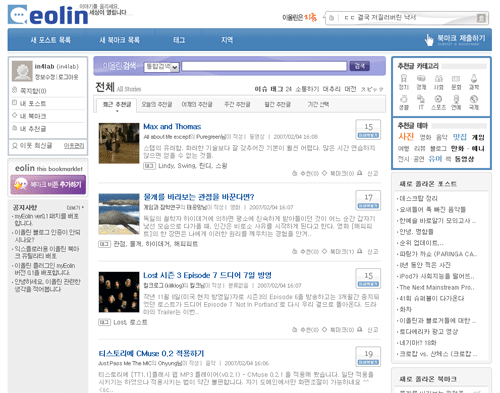Select the 오늘의 추천글 tab
The width and height of the screenshot is (500, 393).
pos(157,105)
